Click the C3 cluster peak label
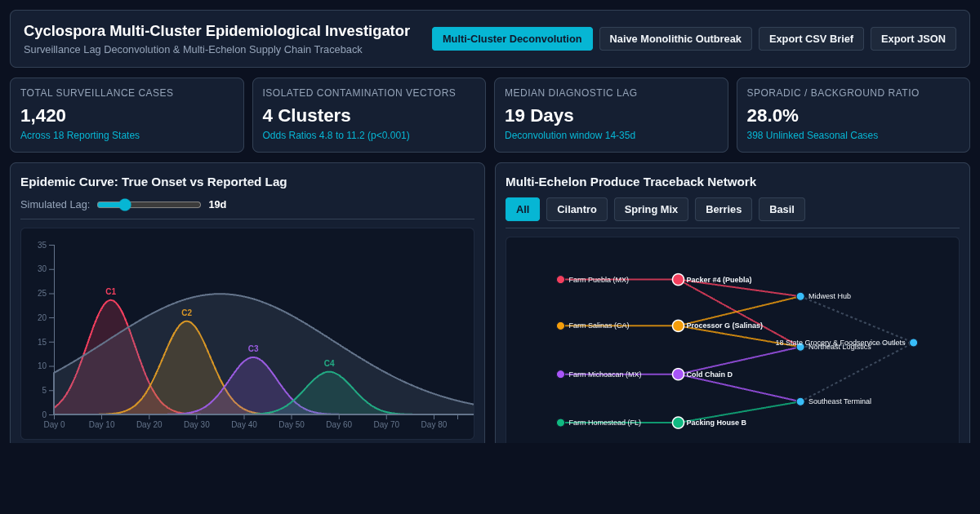The width and height of the screenshot is (980, 514). 253,349
